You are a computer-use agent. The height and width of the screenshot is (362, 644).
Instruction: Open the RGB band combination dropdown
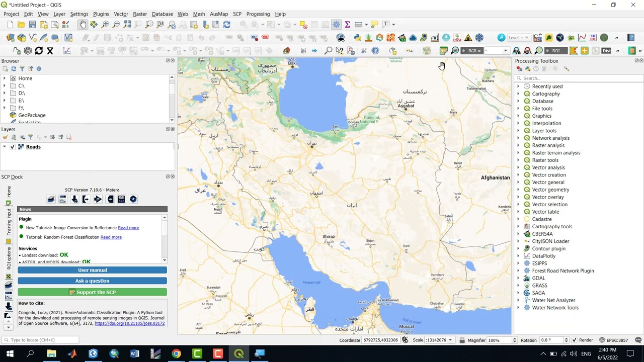(x=505, y=51)
